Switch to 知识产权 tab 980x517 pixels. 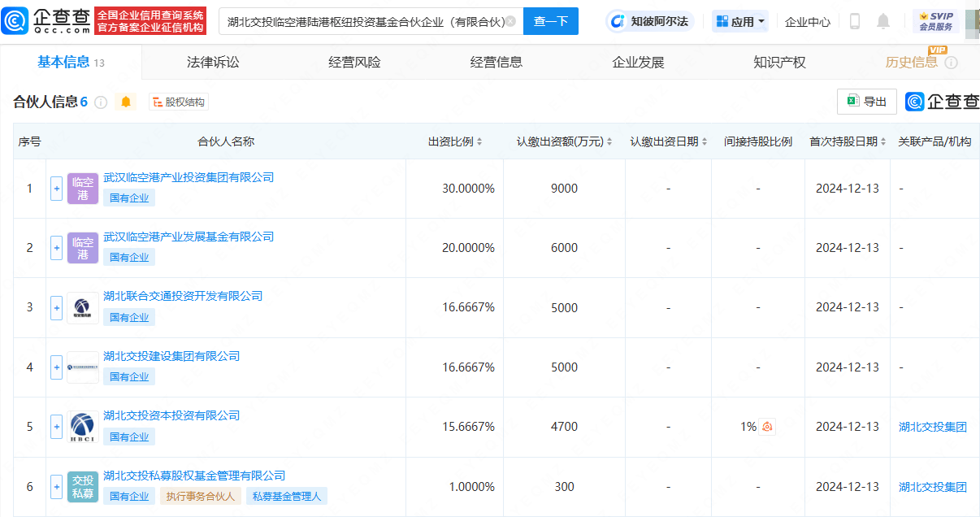click(x=779, y=63)
